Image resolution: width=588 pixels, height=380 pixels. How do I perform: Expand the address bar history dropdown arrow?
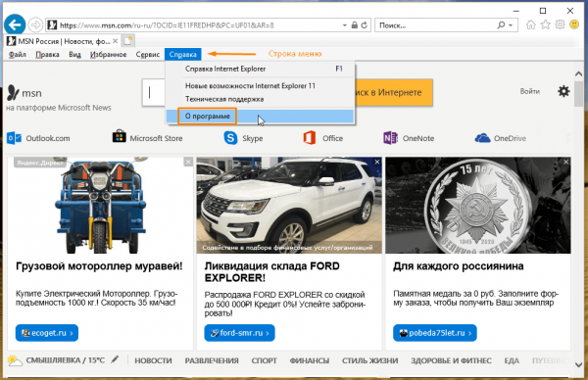click(344, 25)
